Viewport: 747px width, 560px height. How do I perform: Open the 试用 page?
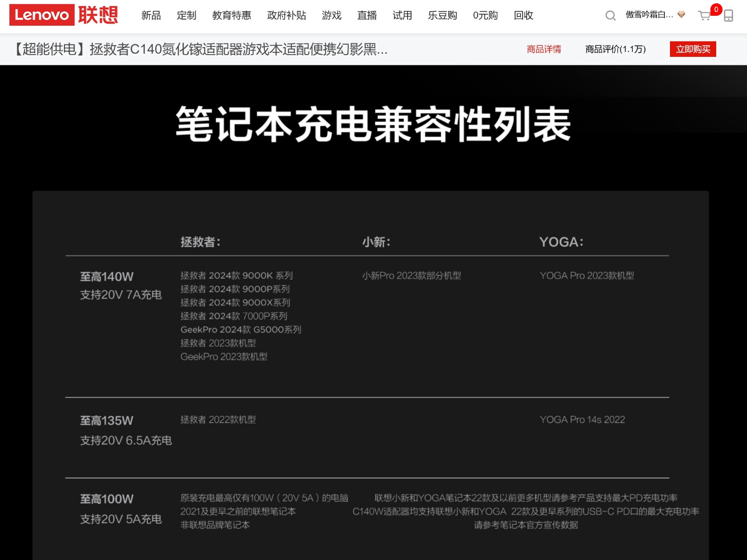(x=402, y=15)
